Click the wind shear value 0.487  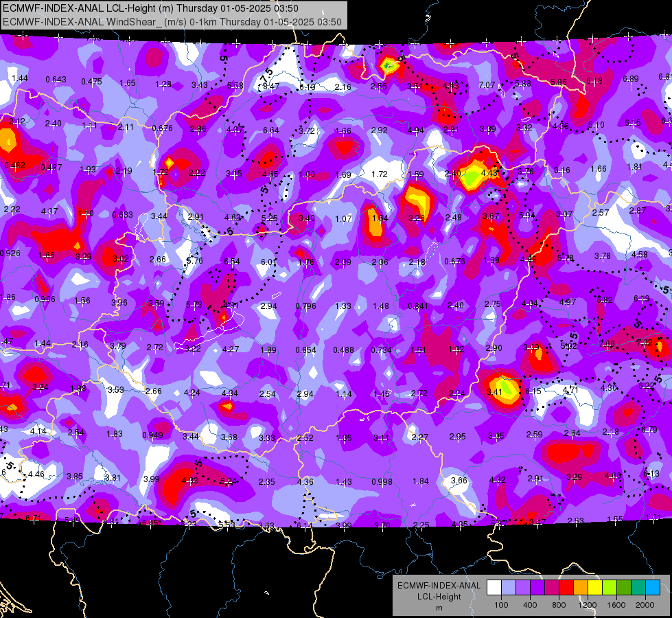pos(51,168)
